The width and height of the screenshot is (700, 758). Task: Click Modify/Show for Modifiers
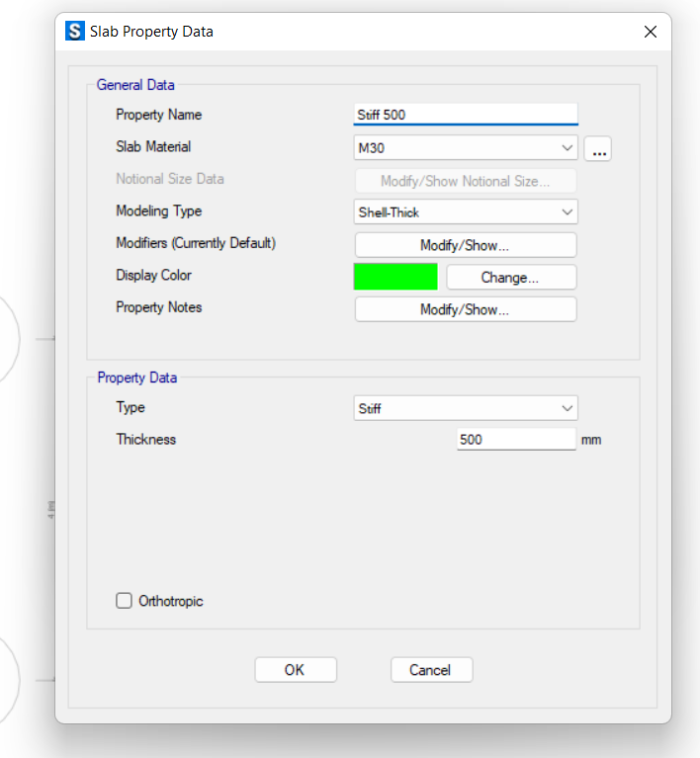[x=466, y=245]
